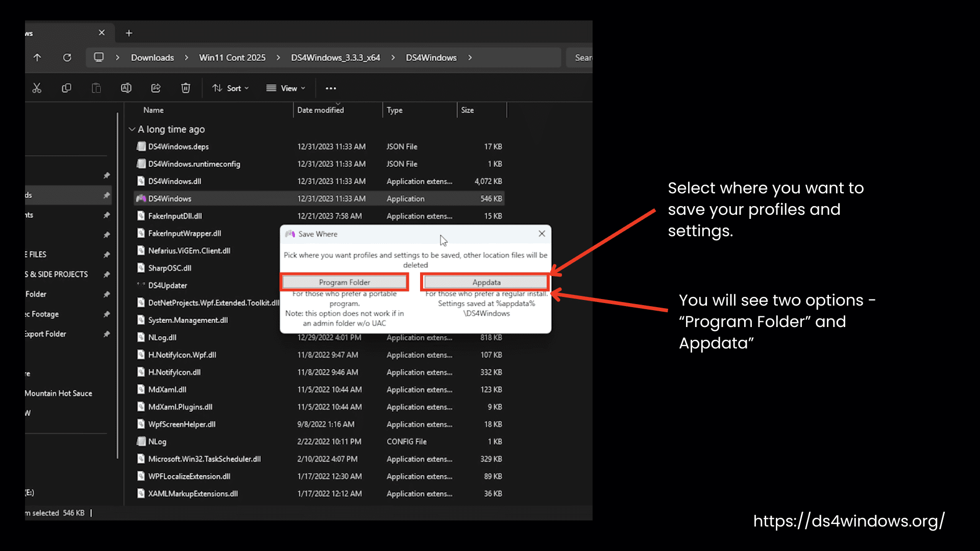Select MdXaml.Plugins.dll file
Screen dimensions: 980x551
[x=180, y=407]
